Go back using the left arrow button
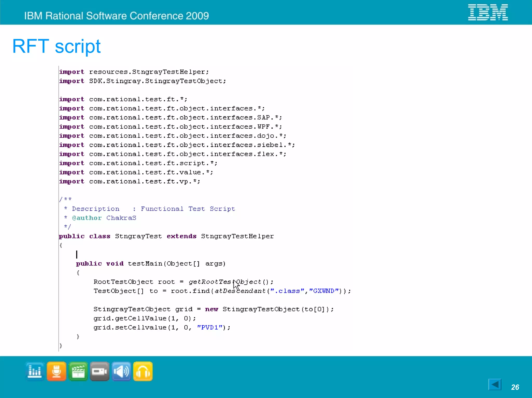 click(x=495, y=385)
